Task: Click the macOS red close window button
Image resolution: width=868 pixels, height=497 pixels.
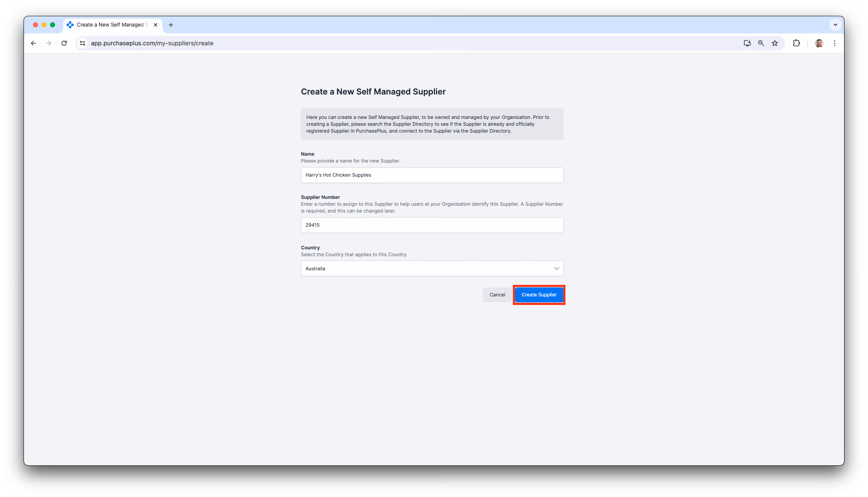Action: (x=35, y=25)
